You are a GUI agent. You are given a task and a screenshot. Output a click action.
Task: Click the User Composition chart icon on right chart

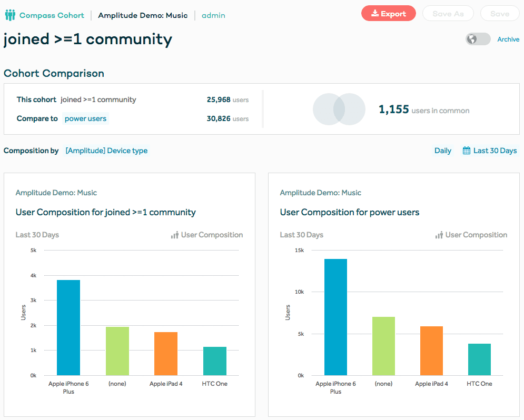[439, 235]
